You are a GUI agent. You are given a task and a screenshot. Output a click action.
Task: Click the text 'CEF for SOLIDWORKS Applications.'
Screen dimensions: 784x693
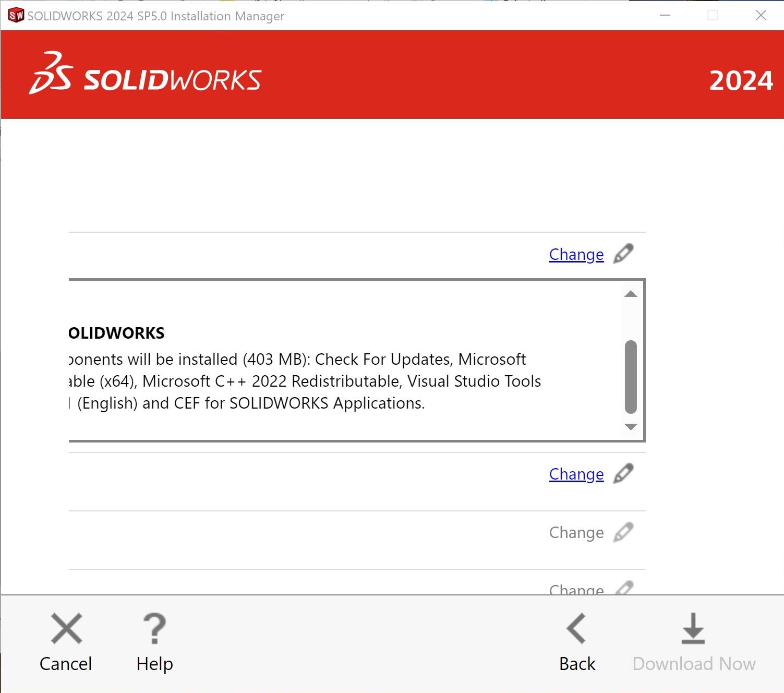(x=299, y=403)
